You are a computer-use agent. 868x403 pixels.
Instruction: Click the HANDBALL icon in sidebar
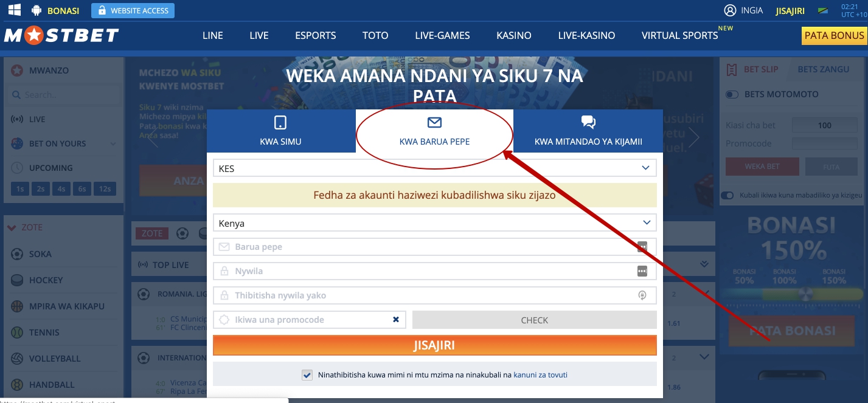pos(17,385)
